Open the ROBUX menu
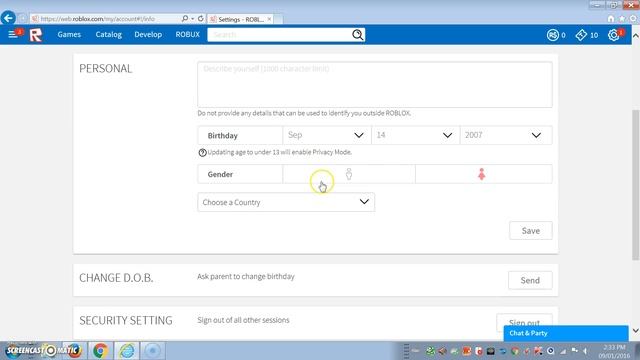The height and width of the screenshot is (360, 640). click(187, 35)
